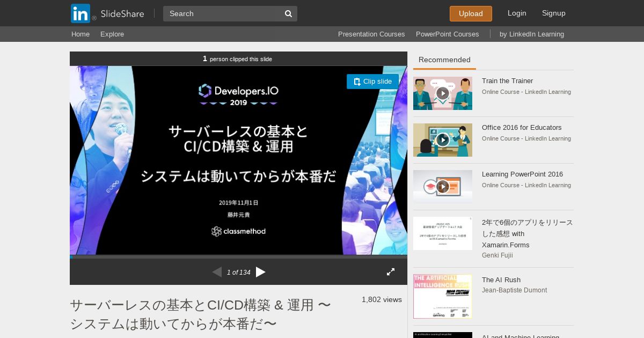Open the Train the Trainer title

click(x=507, y=81)
